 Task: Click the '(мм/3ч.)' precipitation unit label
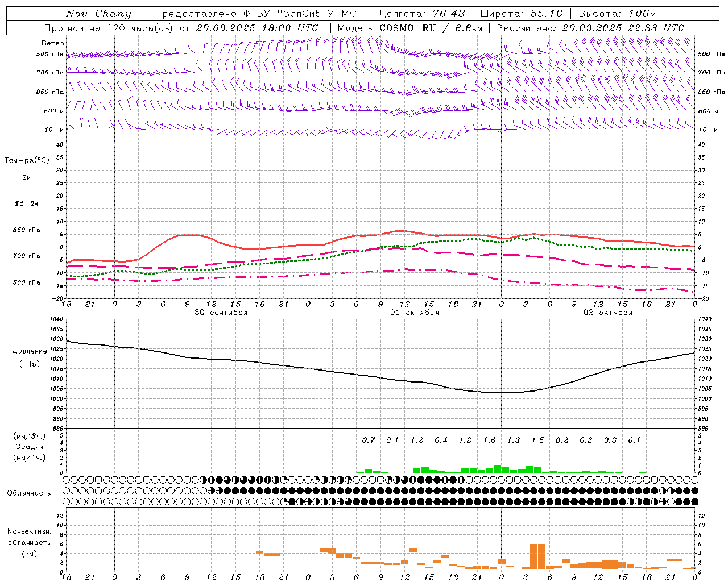29,436
